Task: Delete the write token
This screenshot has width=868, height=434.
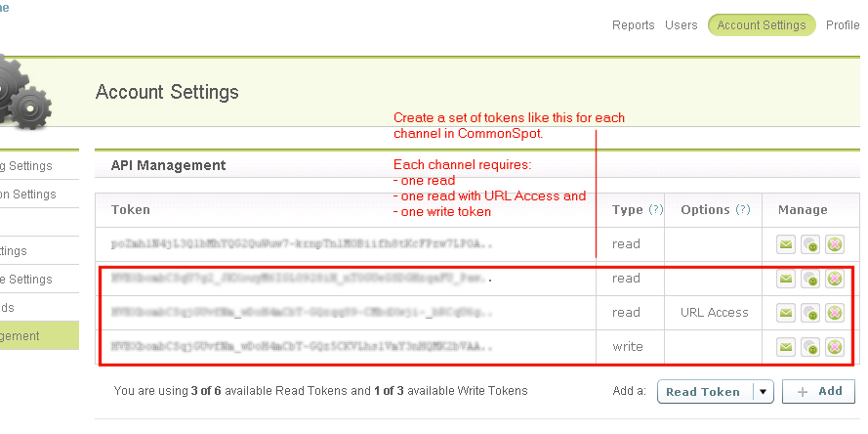Action: (835, 347)
